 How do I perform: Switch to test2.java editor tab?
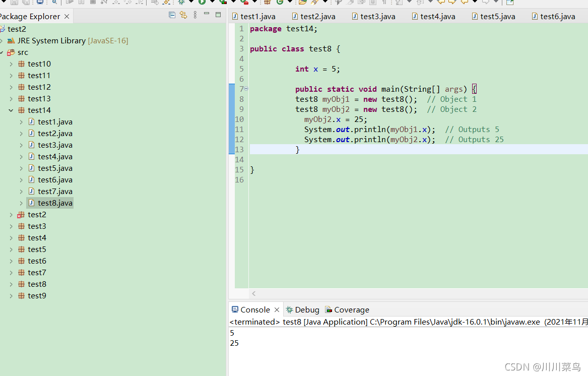[x=314, y=17]
